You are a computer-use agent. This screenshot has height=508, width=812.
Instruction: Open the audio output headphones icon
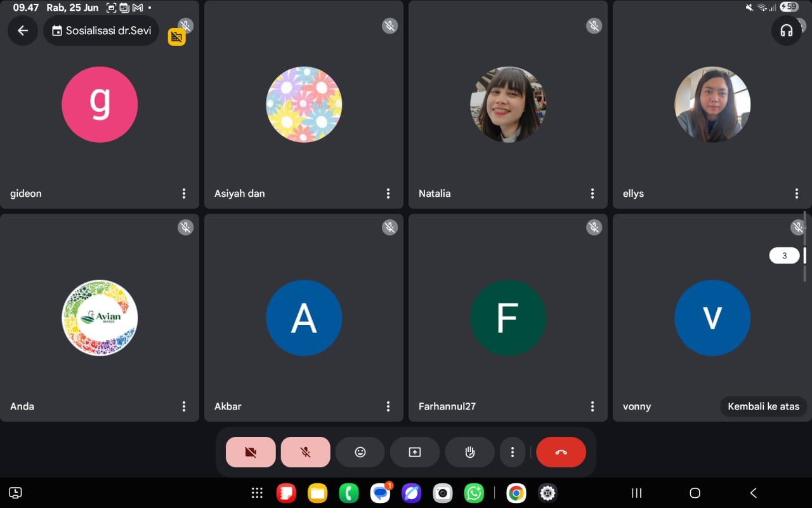coord(786,30)
